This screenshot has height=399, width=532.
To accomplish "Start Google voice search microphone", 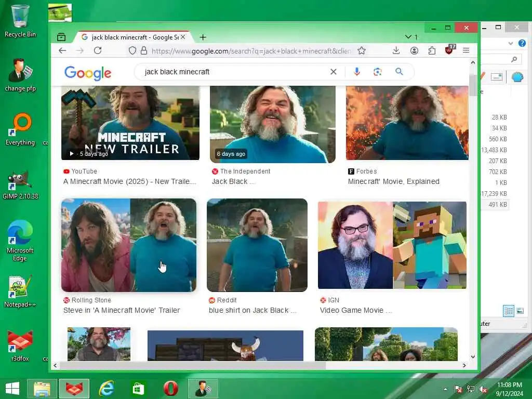I will coord(356,72).
